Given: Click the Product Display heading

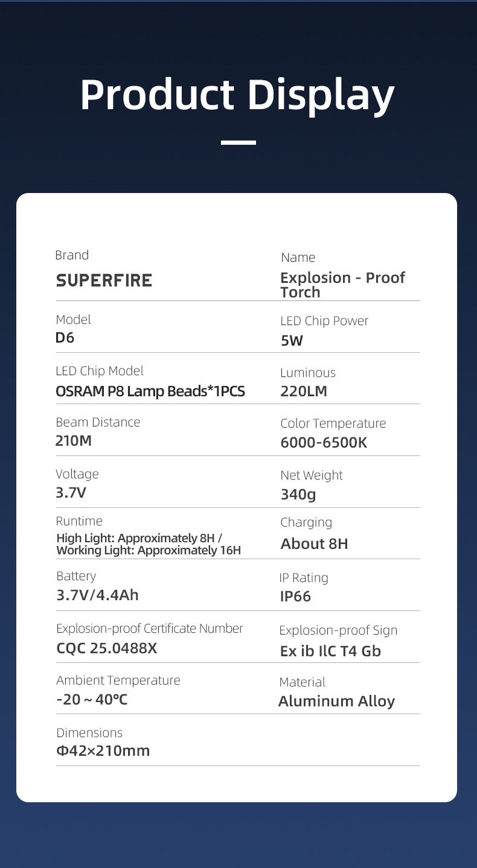Looking at the screenshot, I should click(x=237, y=95).
